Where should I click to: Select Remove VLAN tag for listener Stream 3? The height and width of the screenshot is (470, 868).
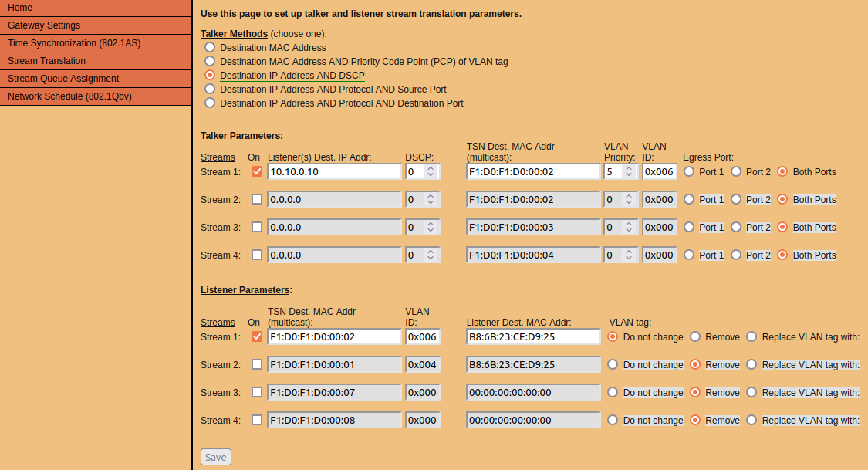point(695,392)
